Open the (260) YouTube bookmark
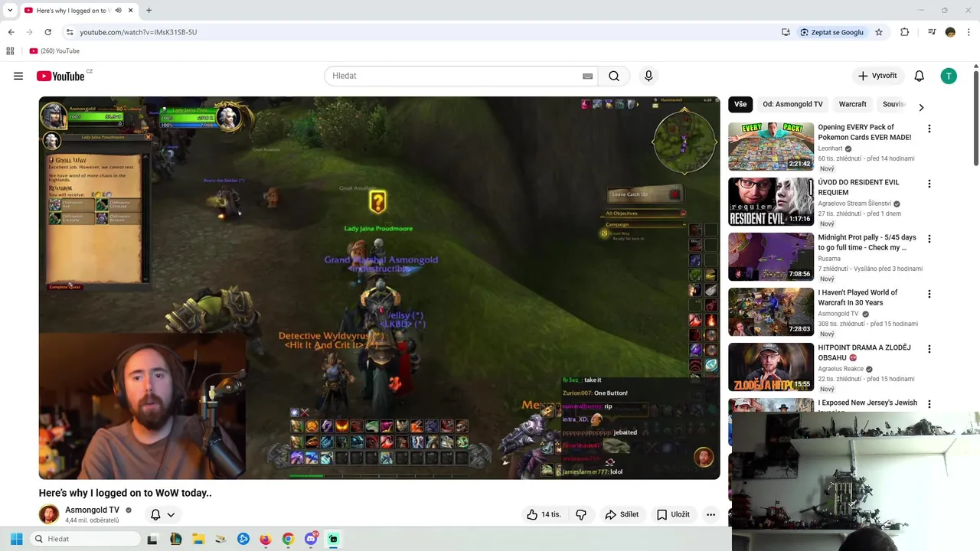 [x=54, y=51]
